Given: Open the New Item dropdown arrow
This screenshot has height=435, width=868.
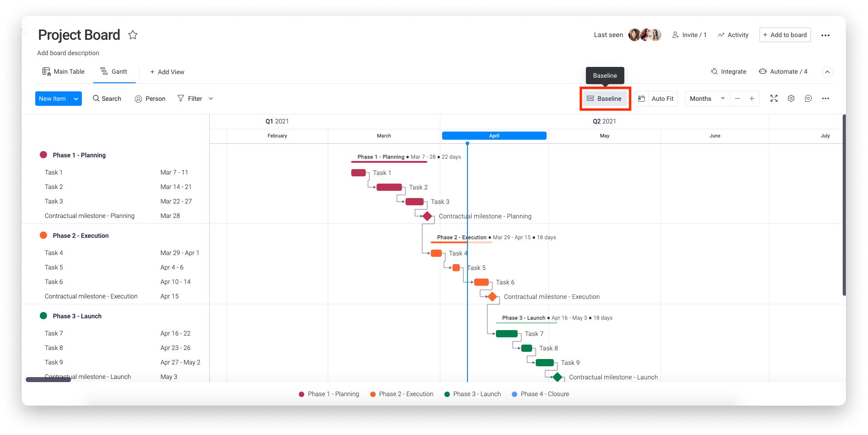Looking at the screenshot, I should [76, 99].
